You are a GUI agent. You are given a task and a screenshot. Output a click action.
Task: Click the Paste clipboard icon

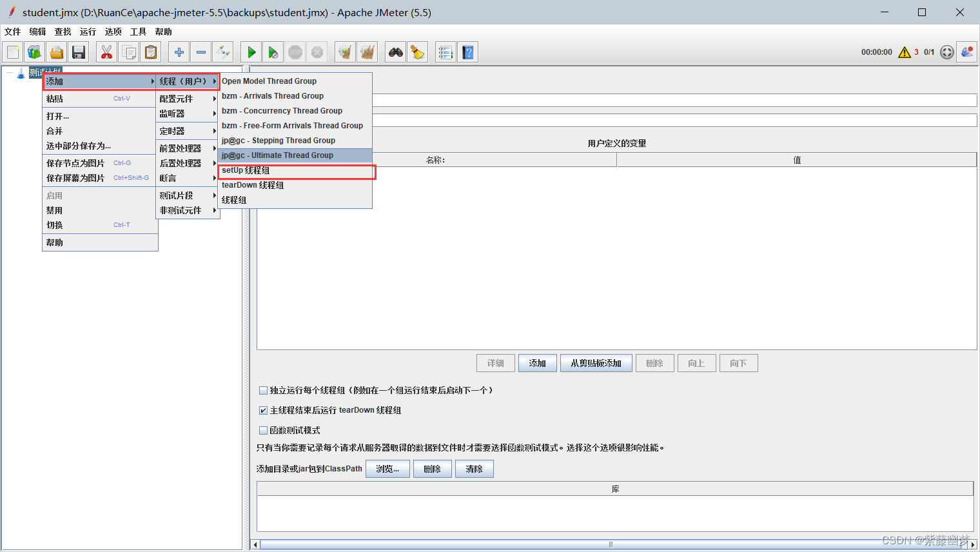151,52
